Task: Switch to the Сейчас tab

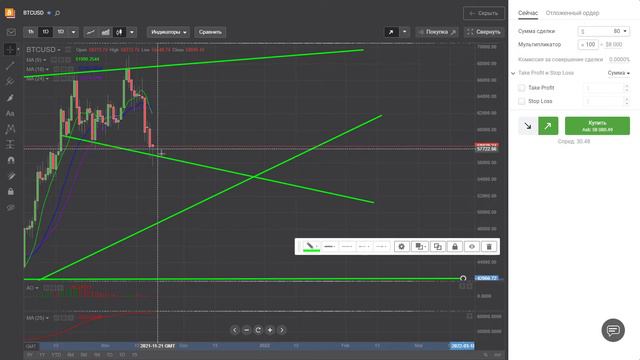Action: [528, 13]
